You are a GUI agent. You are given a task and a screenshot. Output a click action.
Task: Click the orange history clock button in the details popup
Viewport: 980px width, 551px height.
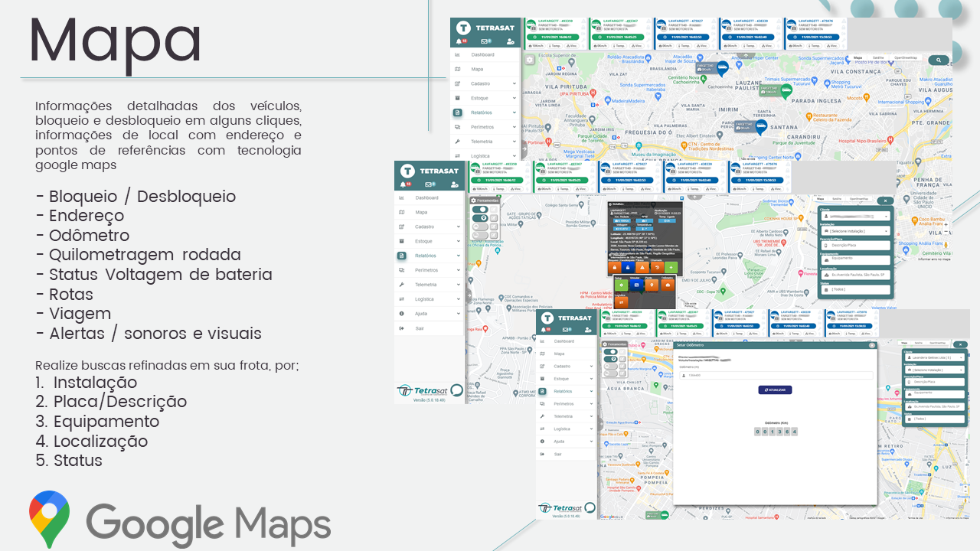point(657,267)
